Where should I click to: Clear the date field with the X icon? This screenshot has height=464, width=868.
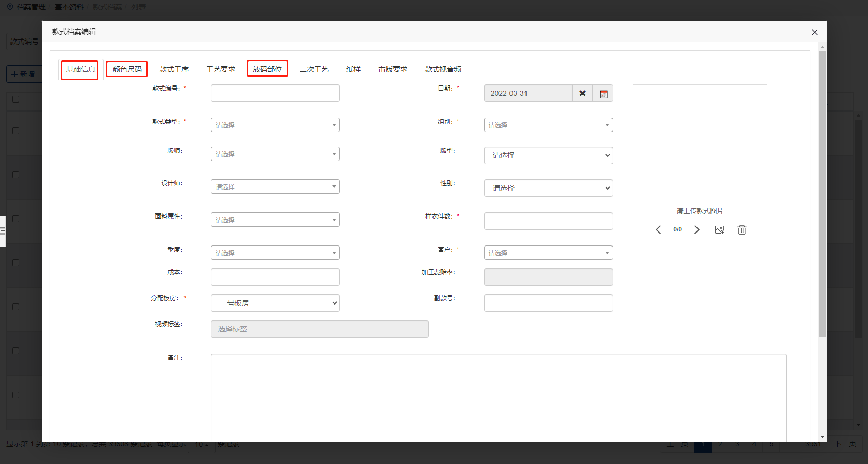click(582, 93)
